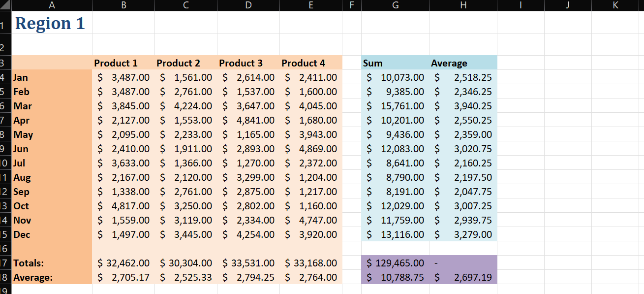Select the Jan row label
The width and height of the screenshot is (644, 294).
pos(52,77)
